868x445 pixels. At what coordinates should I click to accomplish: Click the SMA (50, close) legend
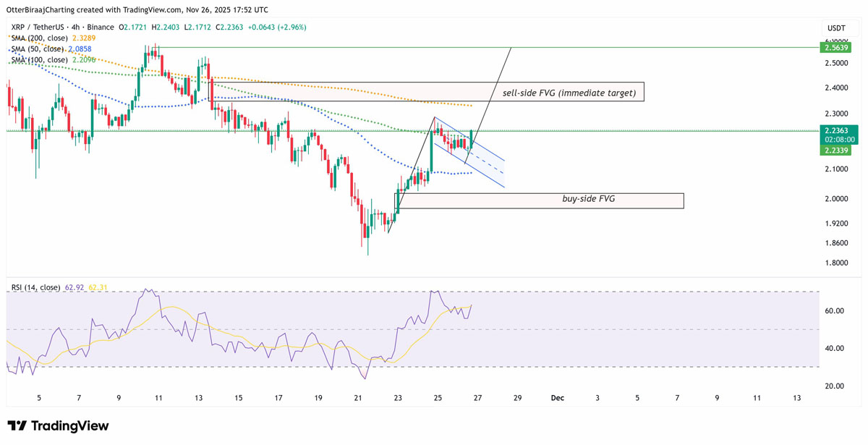36,48
